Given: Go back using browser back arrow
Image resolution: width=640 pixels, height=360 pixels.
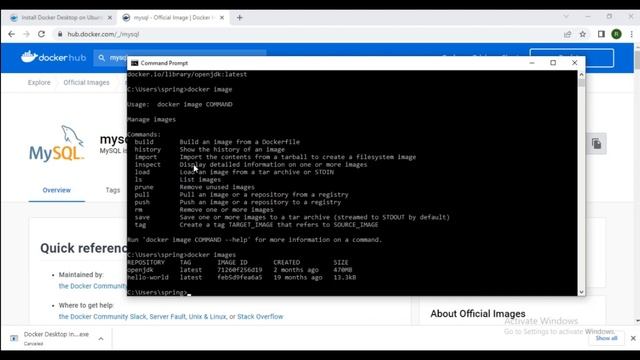Looking at the screenshot, I should click(x=11, y=34).
